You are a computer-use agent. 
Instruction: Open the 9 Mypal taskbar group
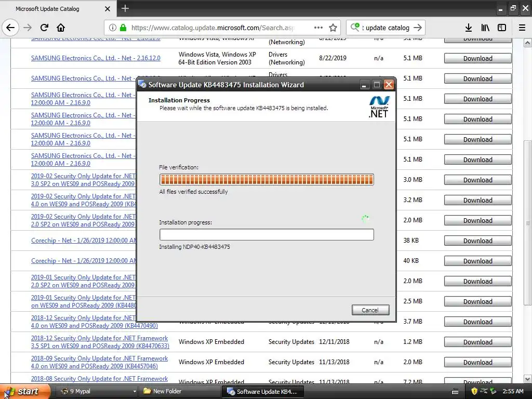pyautogui.click(x=98, y=391)
